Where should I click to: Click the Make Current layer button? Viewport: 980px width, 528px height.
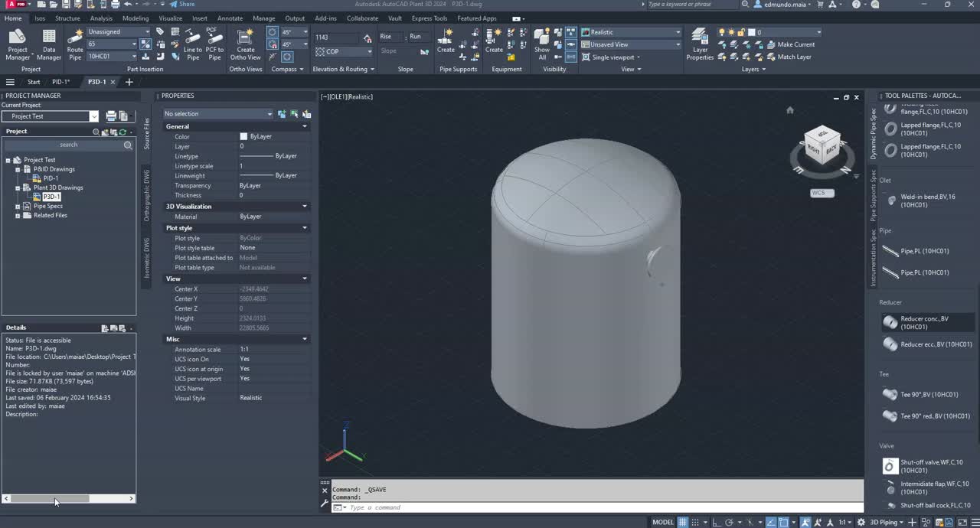click(x=795, y=44)
